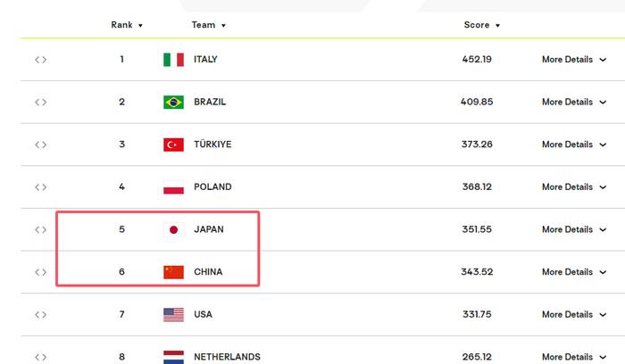Sort table by Team column
This screenshot has height=364, width=625.
[208, 25]
